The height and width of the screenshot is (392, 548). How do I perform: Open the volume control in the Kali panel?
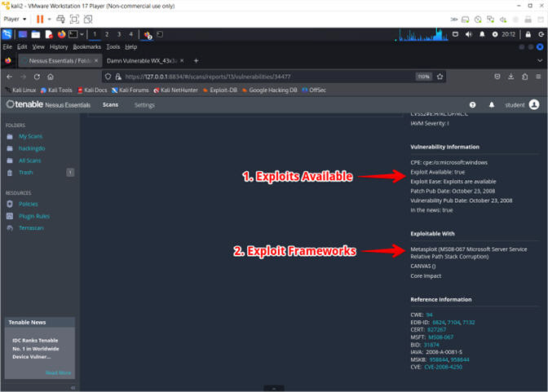point(469,34)
